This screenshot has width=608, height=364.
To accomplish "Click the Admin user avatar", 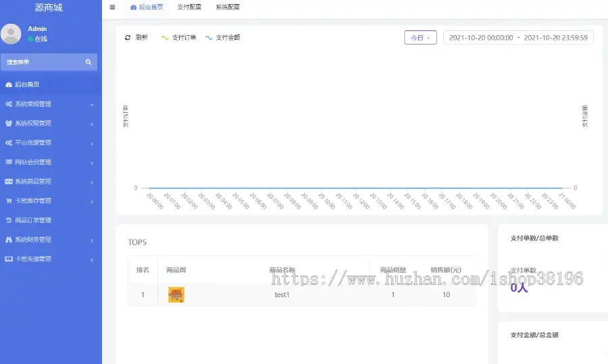I will [x=11, y=34].
